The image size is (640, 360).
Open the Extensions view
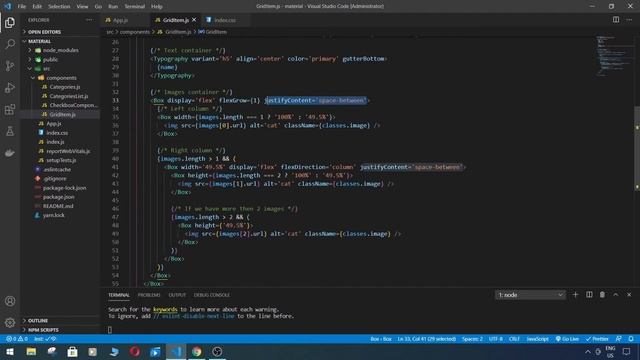(10, 109)
